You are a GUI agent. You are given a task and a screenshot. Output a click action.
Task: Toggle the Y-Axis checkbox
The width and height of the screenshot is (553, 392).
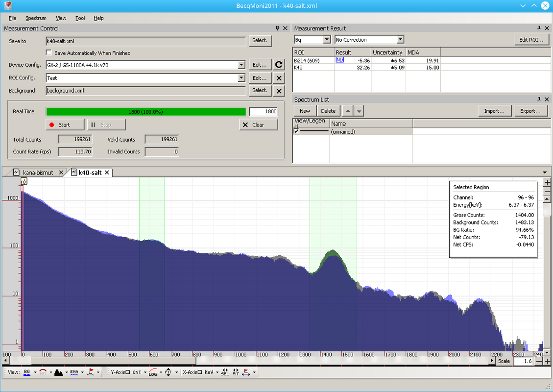pos(128,372)
